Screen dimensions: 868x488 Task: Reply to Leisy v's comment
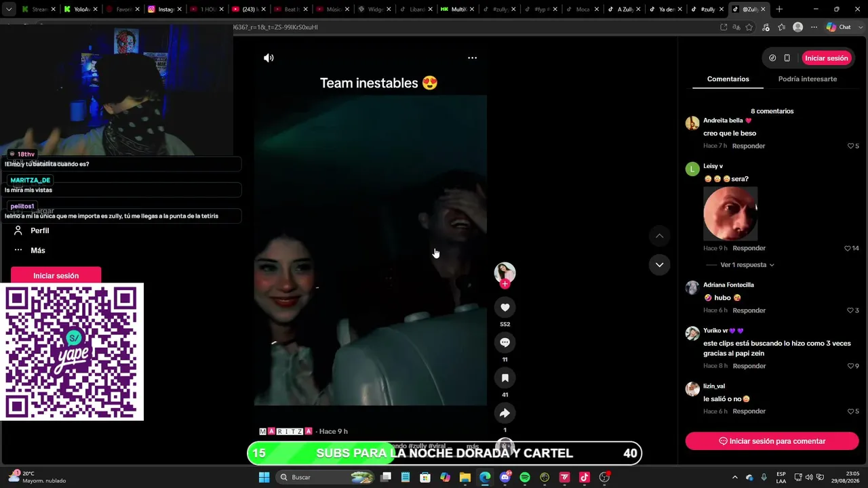coord(749,249)
